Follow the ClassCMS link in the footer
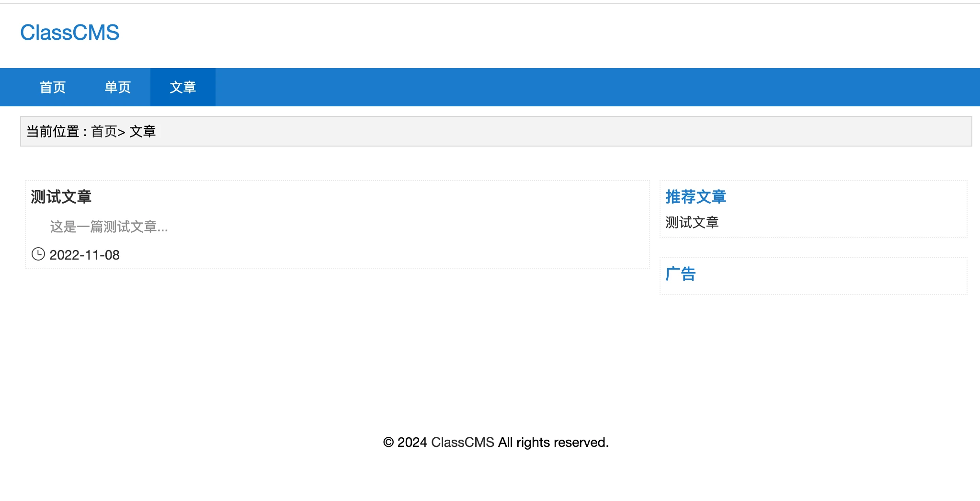Screen dimensions: 980x501 [x=462, y=442]
